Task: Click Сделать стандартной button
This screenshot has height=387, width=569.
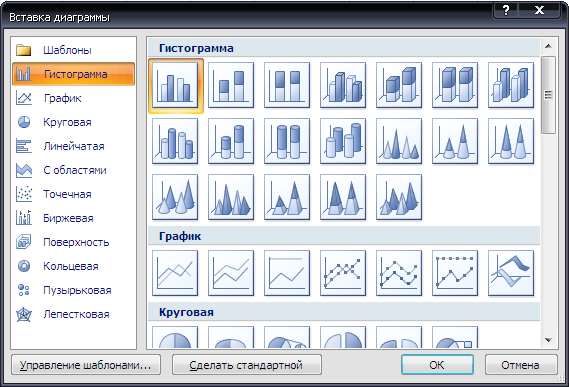Action: [247, 365]
